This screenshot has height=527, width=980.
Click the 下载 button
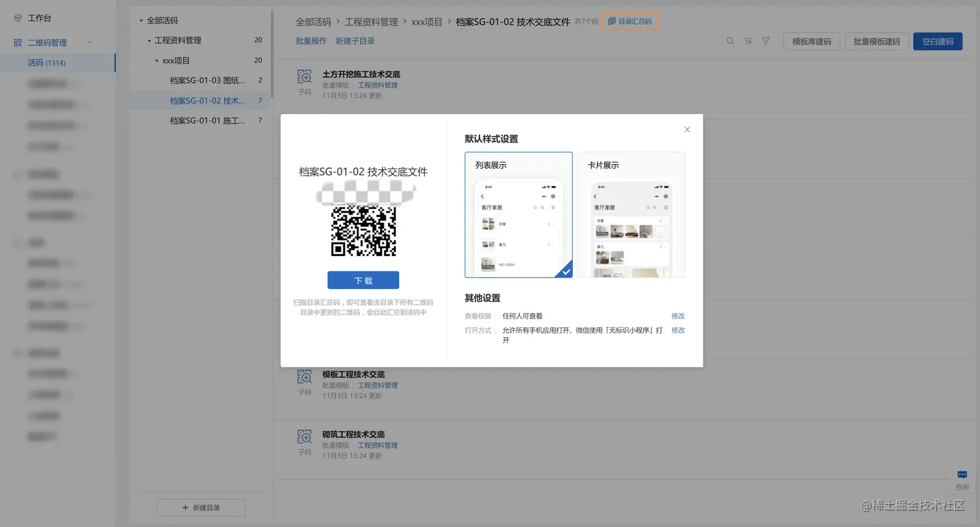[363, 280]
